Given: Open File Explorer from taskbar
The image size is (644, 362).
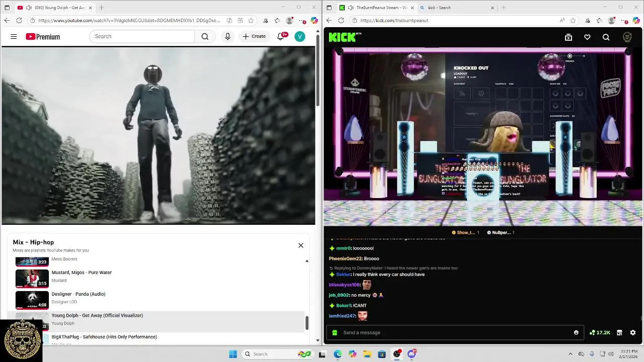Looking at the screenshot, I should [367, 354].
